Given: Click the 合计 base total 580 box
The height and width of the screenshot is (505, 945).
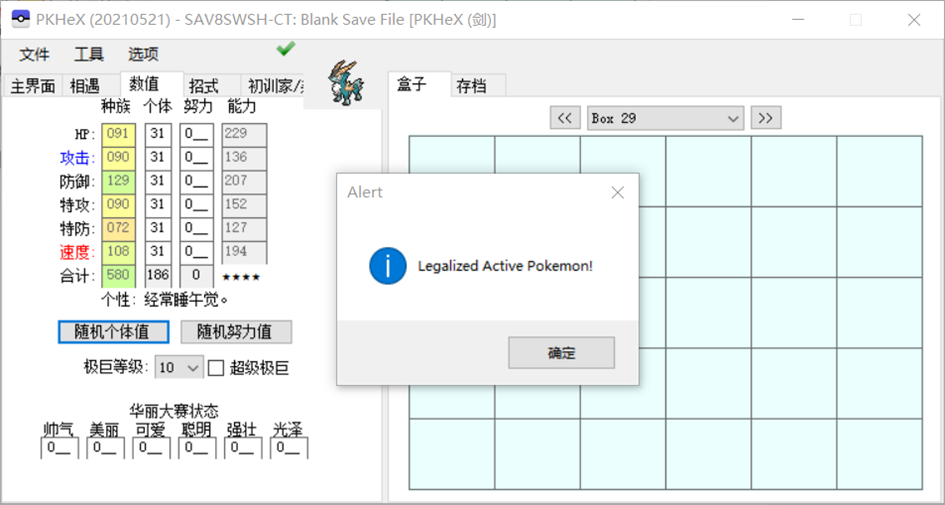Looking at the screenshot, I should [119, 276].
